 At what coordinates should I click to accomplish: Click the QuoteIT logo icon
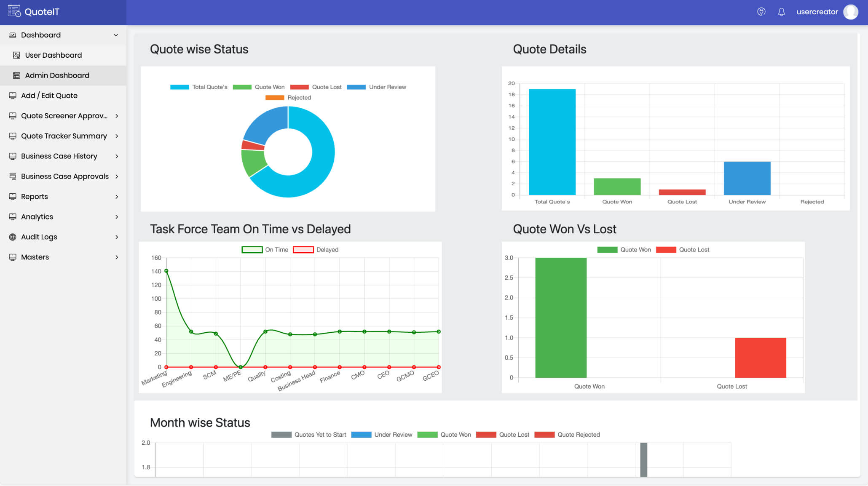click(x=14, y=11)
